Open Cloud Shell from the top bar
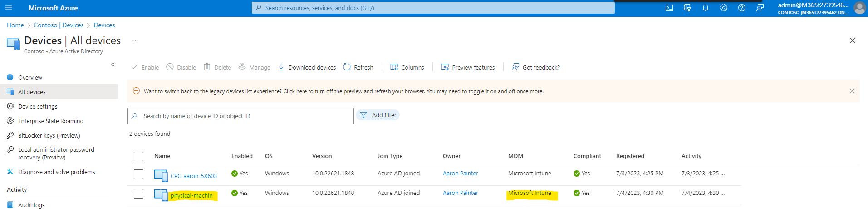The image size is (868, 209). 669,8
